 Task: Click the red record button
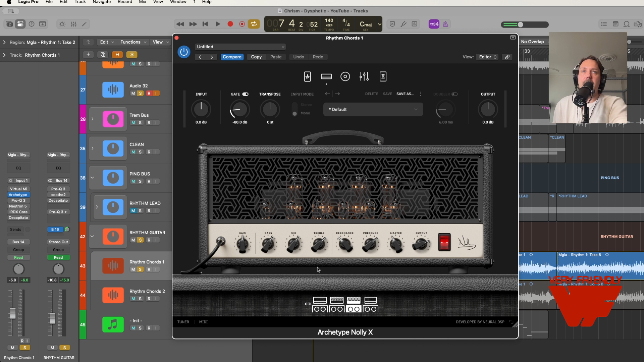[230, 24]
